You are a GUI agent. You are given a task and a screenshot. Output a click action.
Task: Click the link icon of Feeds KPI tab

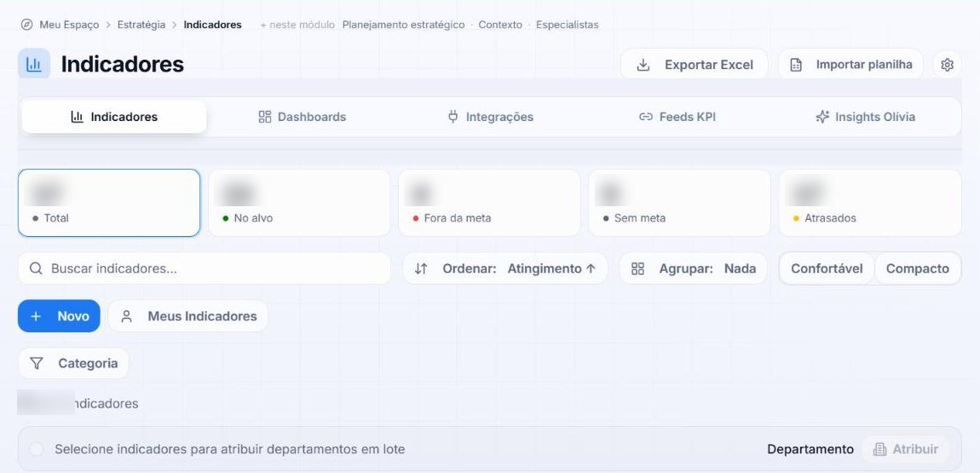(646, 117)
